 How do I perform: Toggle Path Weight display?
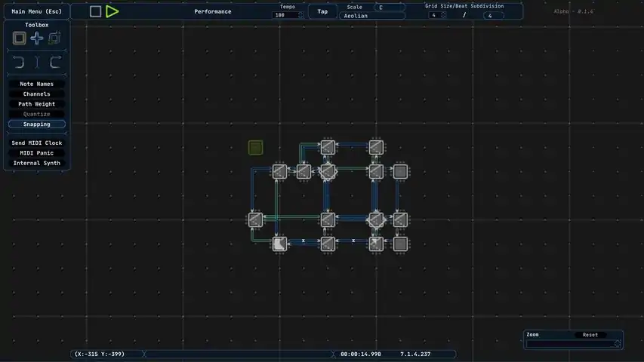pyautogui.click(x=36, y=104)
